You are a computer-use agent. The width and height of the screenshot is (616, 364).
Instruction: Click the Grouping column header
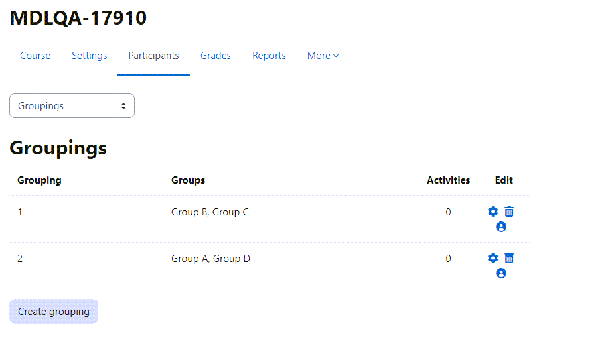coord(39,180)
